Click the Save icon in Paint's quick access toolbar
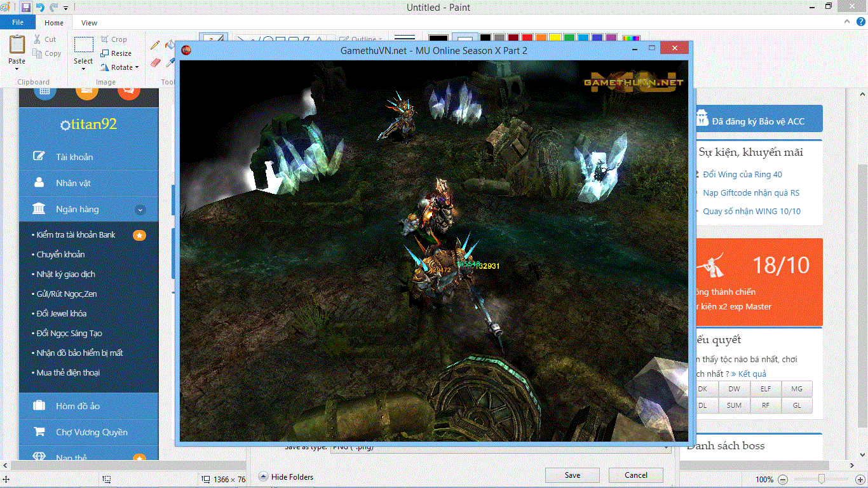 coord(26,8)
